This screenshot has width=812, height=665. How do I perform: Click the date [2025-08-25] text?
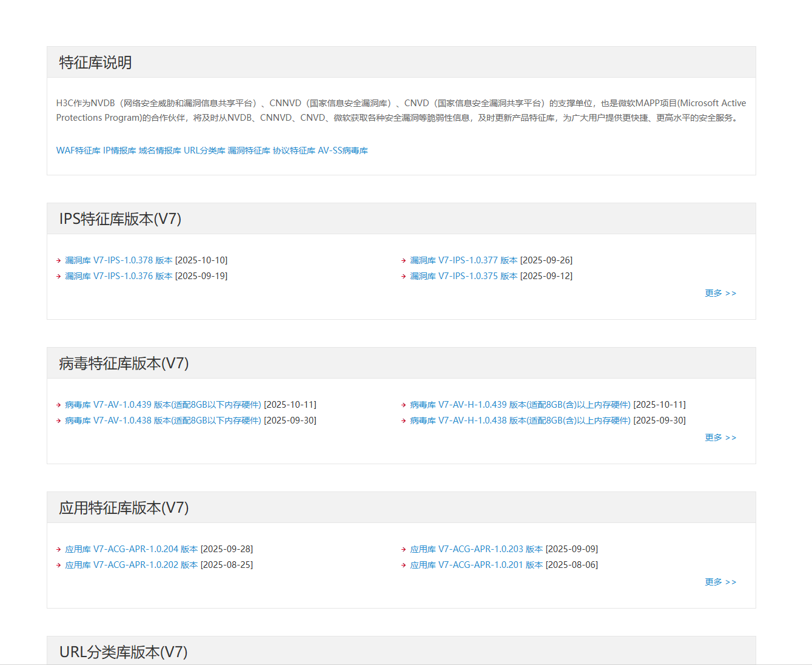coord(227,565)
